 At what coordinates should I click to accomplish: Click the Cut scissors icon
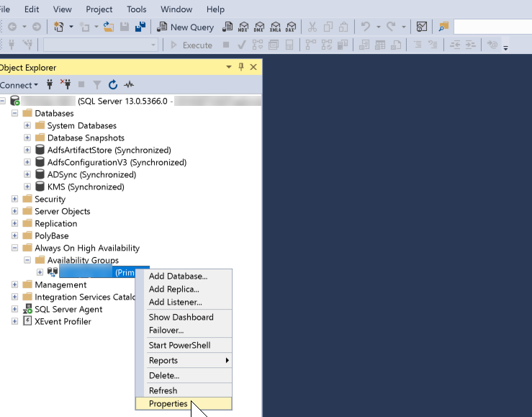(312, 27)
